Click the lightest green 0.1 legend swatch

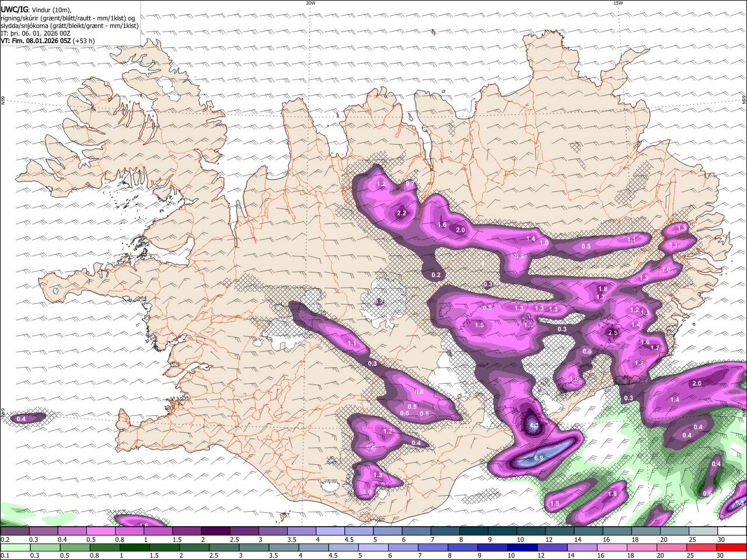[15, 547]
